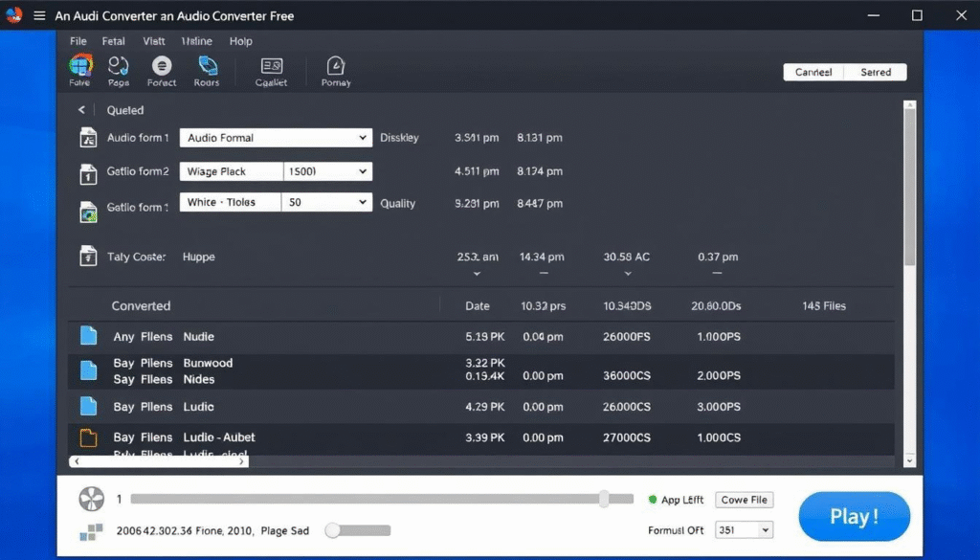The height and width of the screenshot is (560, 980).
Task: Select the Page tool icon
Action: click(x=119, y=66)
